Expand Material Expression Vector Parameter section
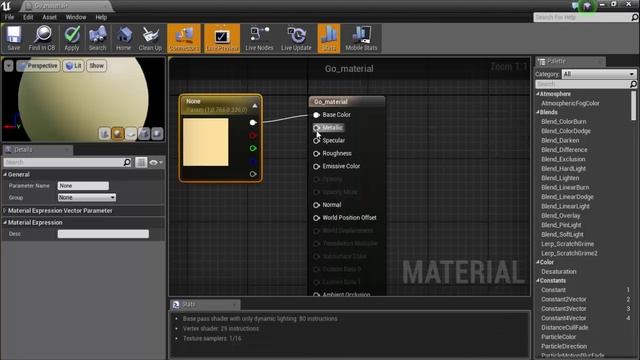Screen dimensions: 640x360 pyautogui.click(x=5, y=211)
